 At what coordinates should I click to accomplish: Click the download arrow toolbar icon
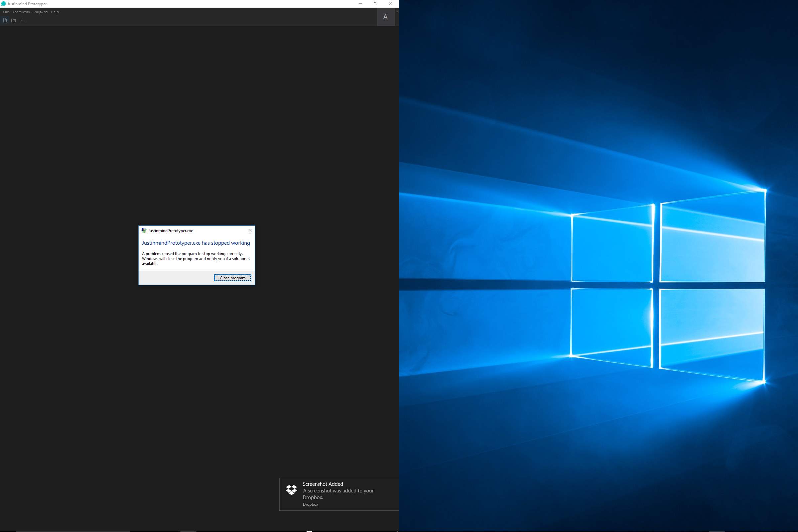pyautogui.click(x=22, y=20)
